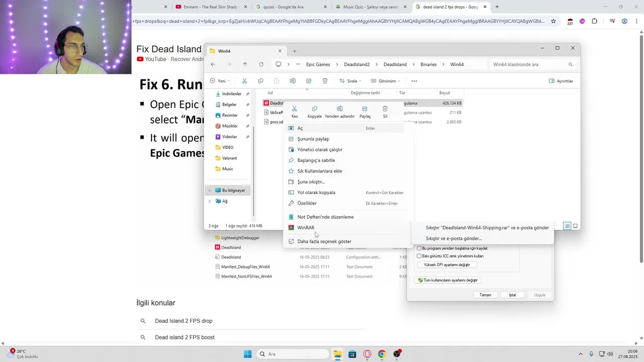Open the Sırala sort dropdown
The height and width of the screenshot is (362, 644).
click(x=350, y=81)
